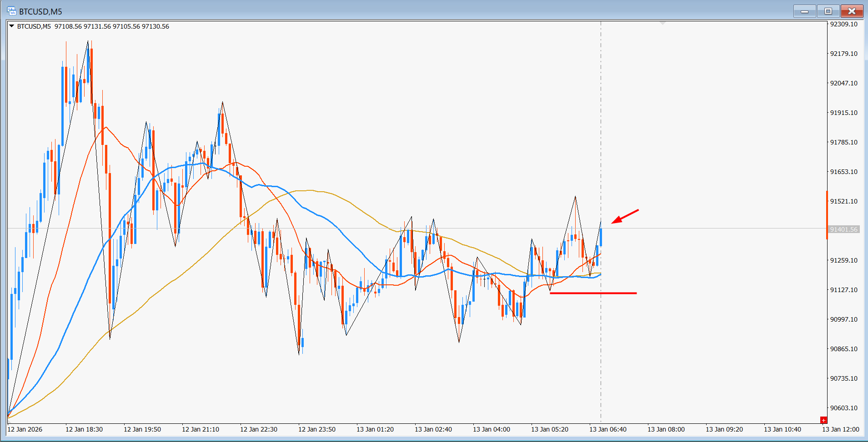
Task: Click the 91127.10 price scale label
Action: (x=843, y=290)
